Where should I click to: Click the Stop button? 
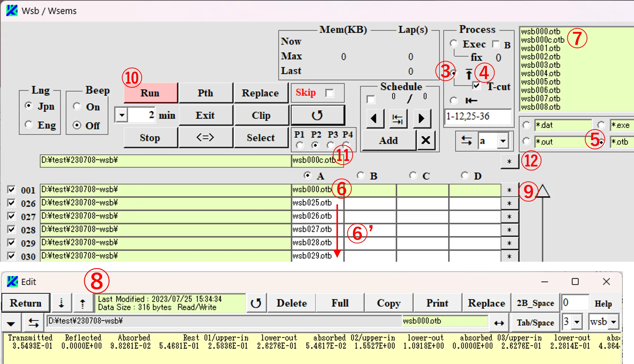pos(150,137)
